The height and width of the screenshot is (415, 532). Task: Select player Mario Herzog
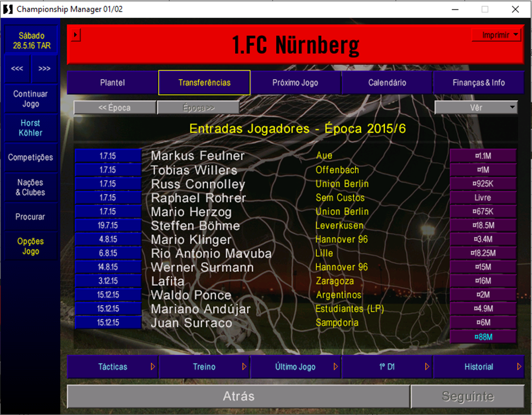tap(191, 212)
